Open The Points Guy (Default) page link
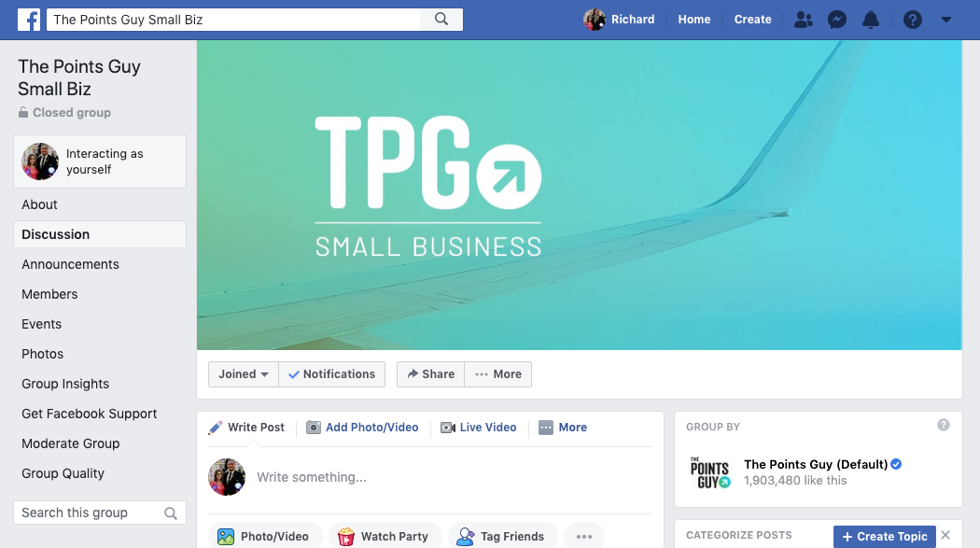Screen dimensions: 980x548 click(816, 464)
